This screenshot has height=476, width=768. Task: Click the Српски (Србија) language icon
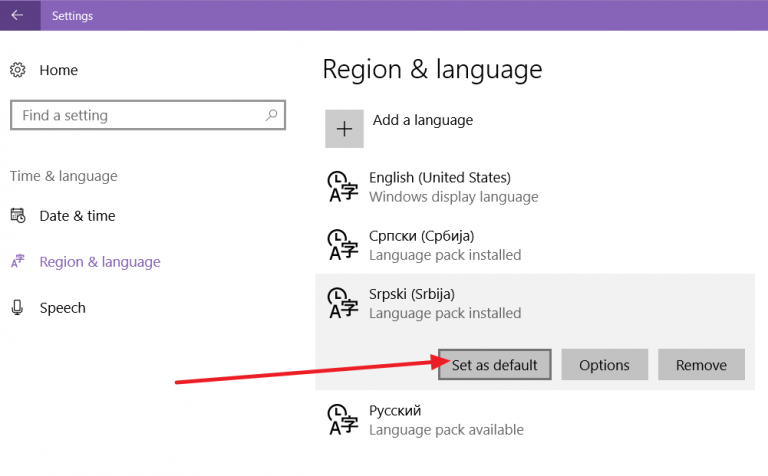tap(342, 245)
